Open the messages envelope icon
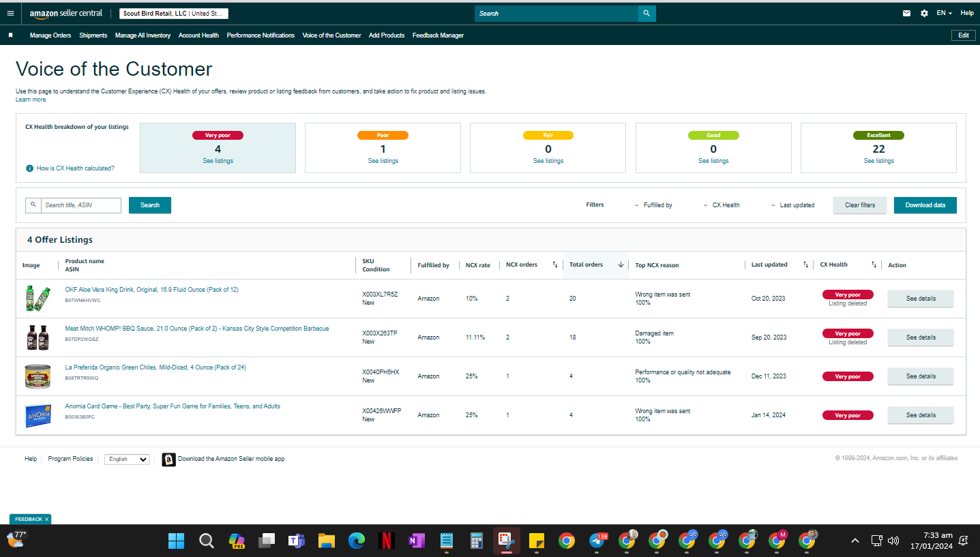The height and width of the screenshot is (557, 980). [x=906, y=13]
